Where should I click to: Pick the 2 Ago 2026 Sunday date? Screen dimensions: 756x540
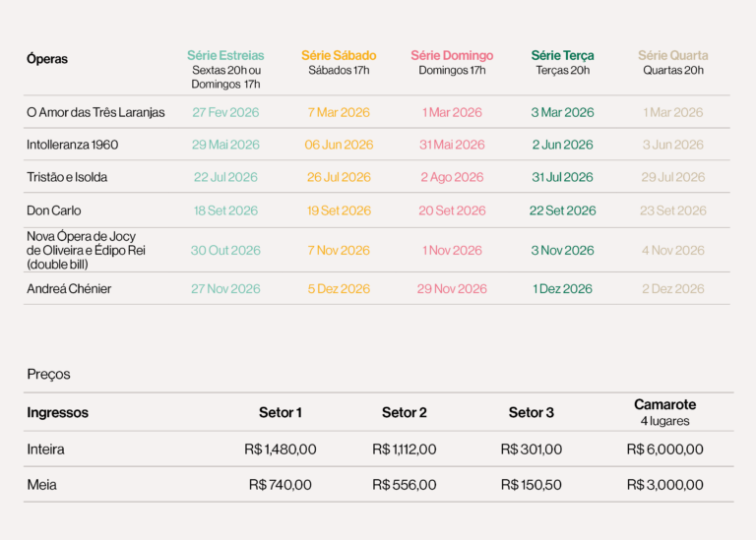pyautogui.click(x=452, y=177)
